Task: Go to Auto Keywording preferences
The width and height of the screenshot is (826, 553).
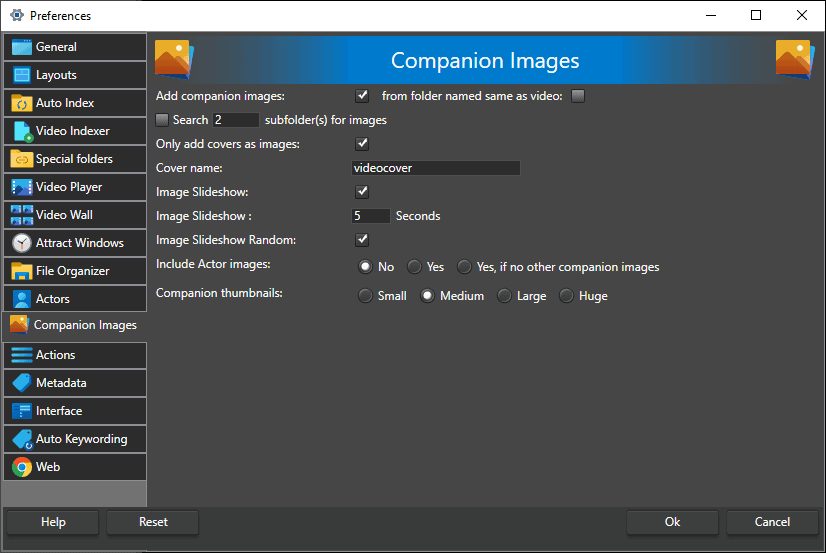Action: [x=75, y=439]
